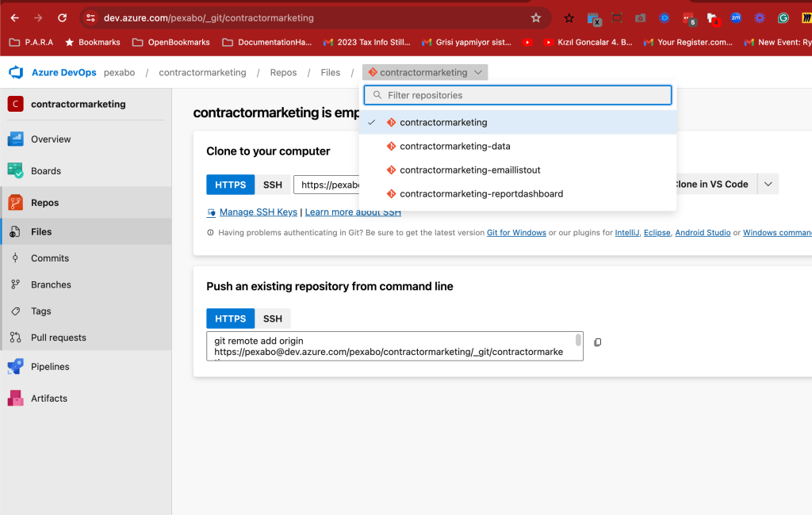Select SSH under Clone to your computer
The height and width of the screenshot is (515, 812).
click(273, 185)
